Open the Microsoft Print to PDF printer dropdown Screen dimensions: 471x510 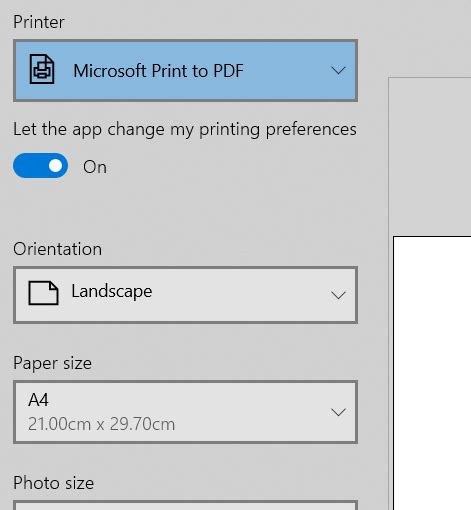[185, 71]
